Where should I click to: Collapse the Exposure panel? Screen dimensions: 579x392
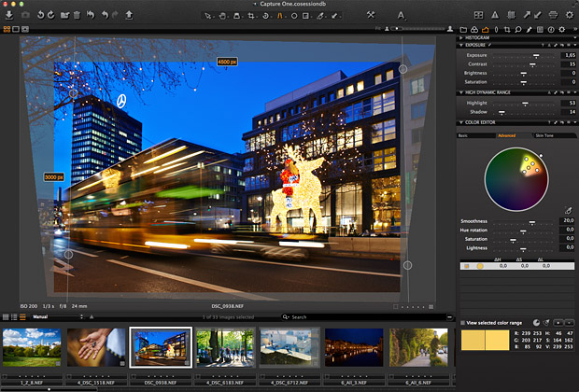(x=460, y=45)
